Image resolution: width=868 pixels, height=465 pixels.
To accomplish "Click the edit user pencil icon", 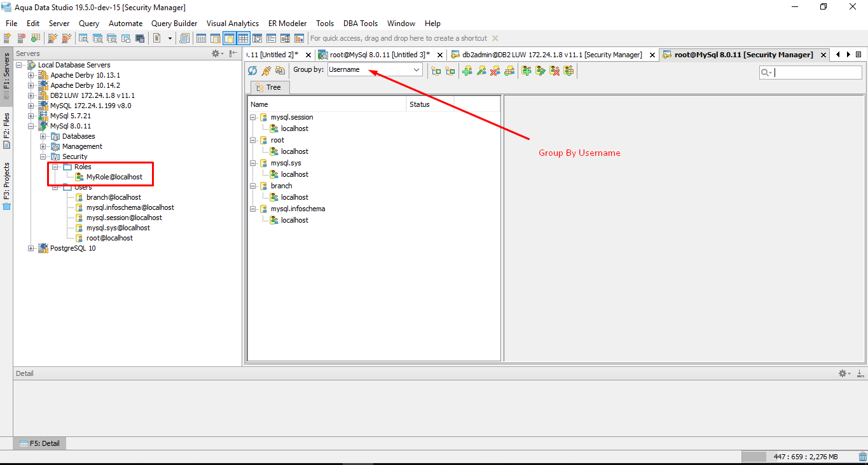I will coord(481,71).
